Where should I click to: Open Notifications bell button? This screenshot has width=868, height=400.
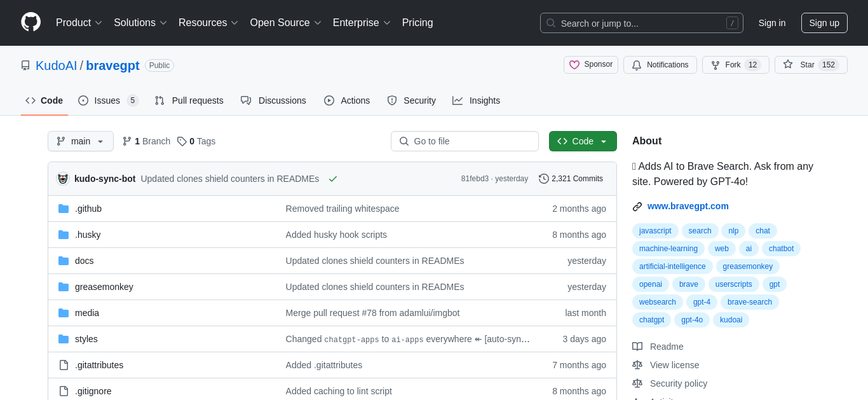(x=660, y=65)
